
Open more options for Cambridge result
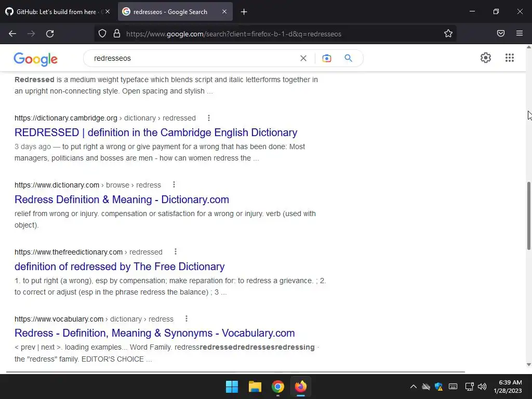pos(209,118)
